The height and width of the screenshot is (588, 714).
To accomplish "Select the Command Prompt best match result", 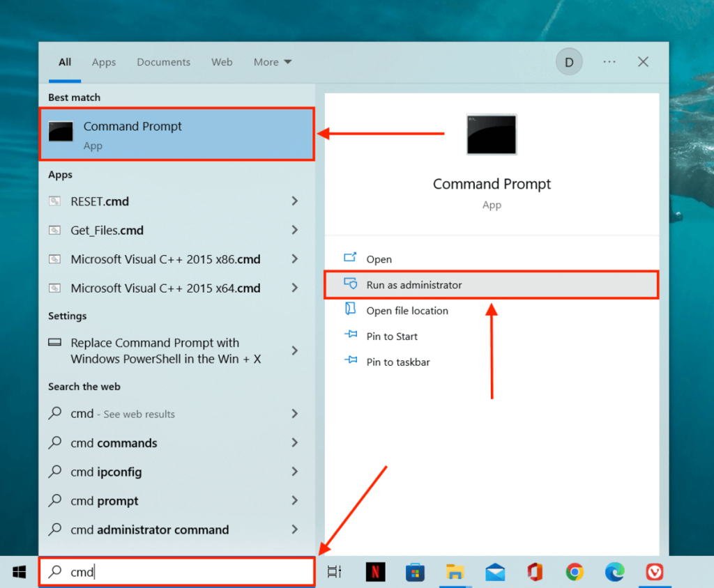I will 176,134.
